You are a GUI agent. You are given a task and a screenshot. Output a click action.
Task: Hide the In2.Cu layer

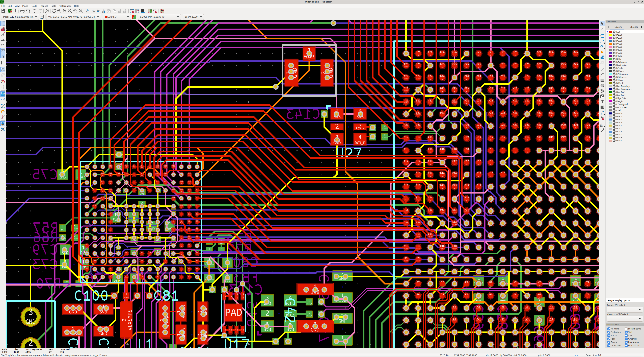[x=614, y=38]
